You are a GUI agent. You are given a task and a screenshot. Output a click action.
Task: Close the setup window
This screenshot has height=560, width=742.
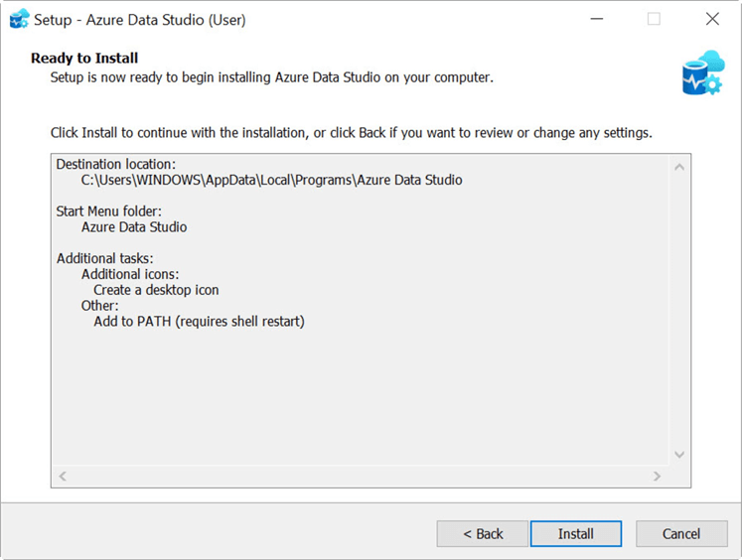click(x=712, y=19)
